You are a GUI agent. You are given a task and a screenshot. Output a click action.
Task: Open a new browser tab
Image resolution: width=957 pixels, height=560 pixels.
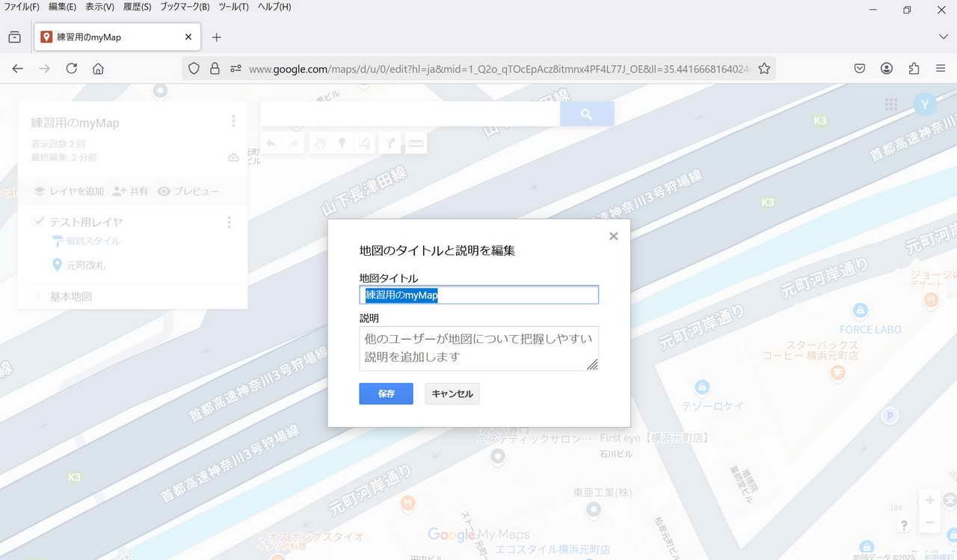pos(216,37)
